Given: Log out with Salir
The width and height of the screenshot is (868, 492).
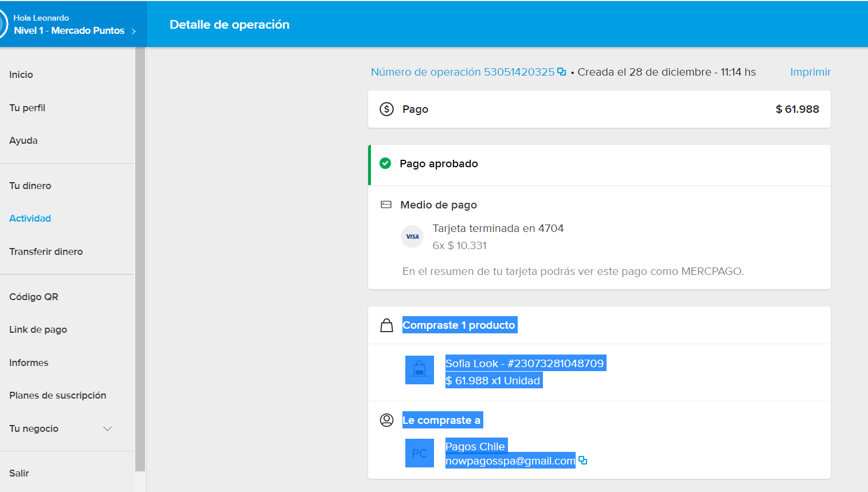Looking at the screenshot, I should click(x=19, y=473).
